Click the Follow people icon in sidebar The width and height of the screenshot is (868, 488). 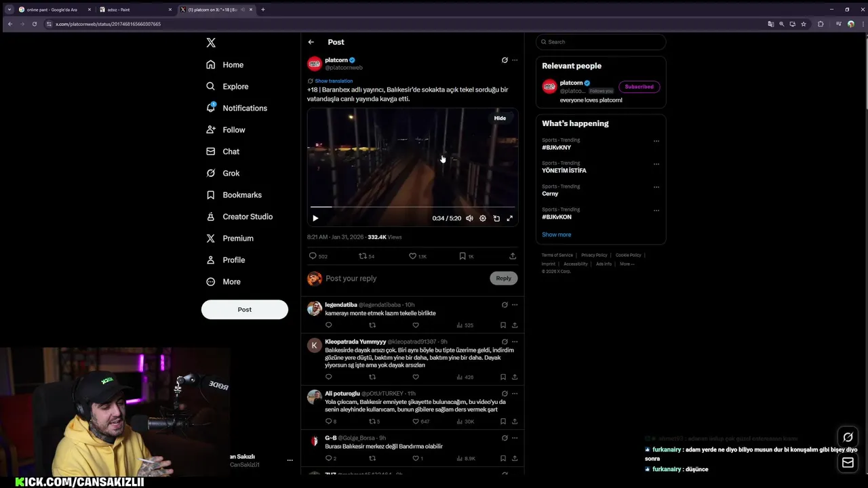(210, 130)
